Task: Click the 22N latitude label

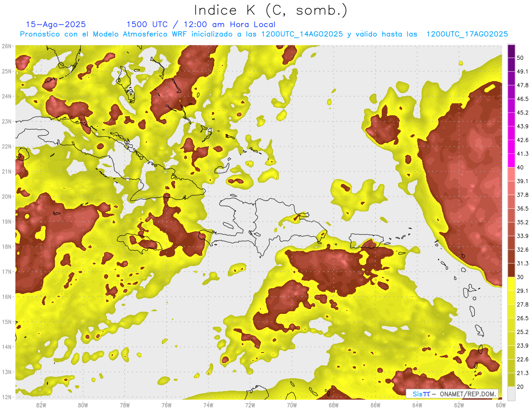Action: [7, 146]
